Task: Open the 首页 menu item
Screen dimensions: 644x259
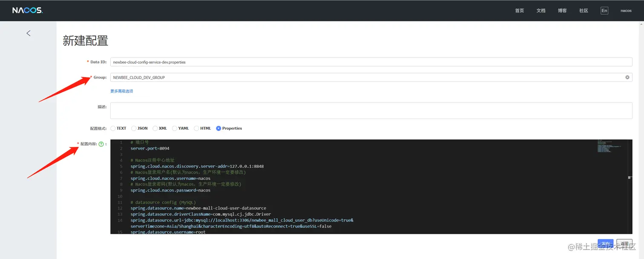Action: [519, 11]
